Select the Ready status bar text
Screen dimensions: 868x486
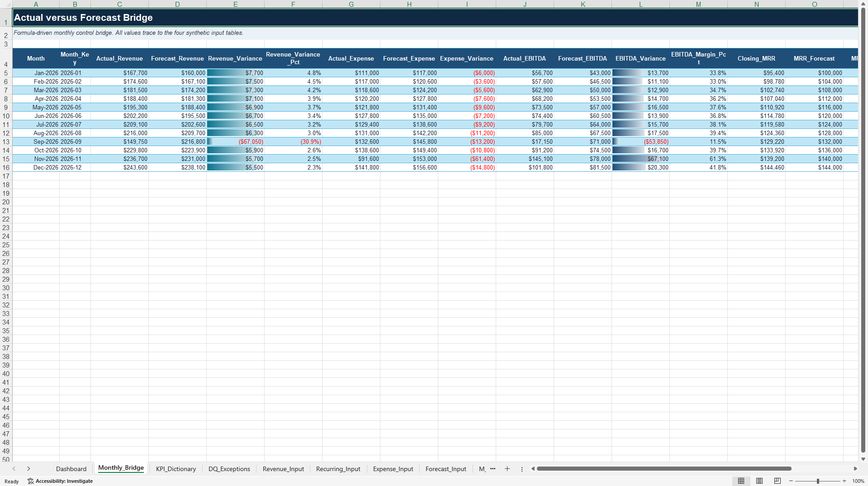[12, 481]
